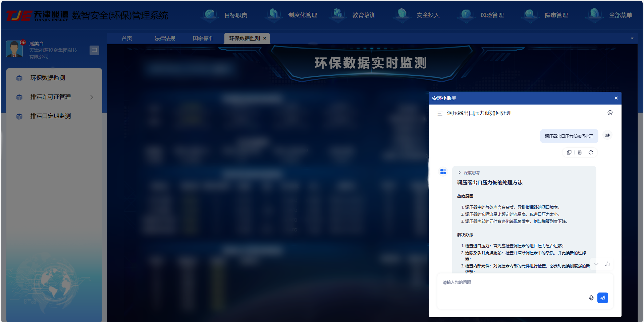The height and width of the screenshot is (322, 644).
Task: Open the 制度化管理 top menu
Action: pos(303,15)
